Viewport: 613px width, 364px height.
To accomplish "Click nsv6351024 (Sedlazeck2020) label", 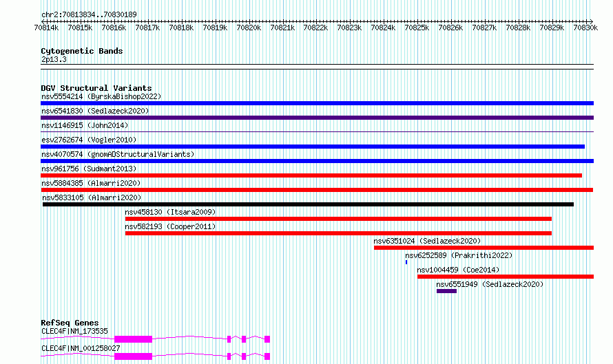I will point(427,241).
